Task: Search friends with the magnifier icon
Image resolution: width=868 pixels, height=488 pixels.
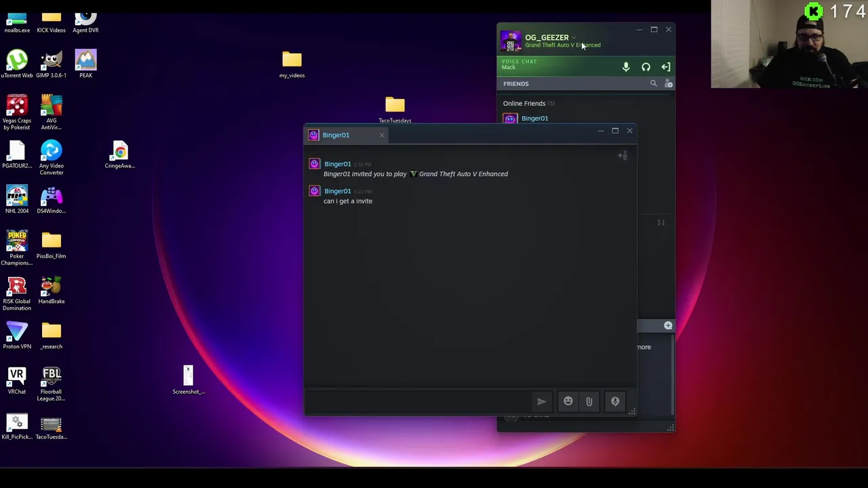Action: [653, 83]
